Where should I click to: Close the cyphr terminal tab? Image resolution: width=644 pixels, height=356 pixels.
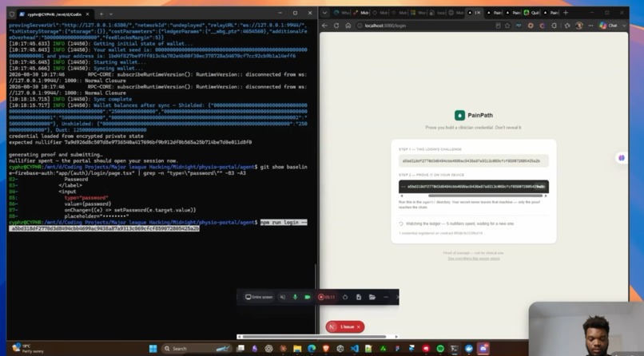pos(87,14)
